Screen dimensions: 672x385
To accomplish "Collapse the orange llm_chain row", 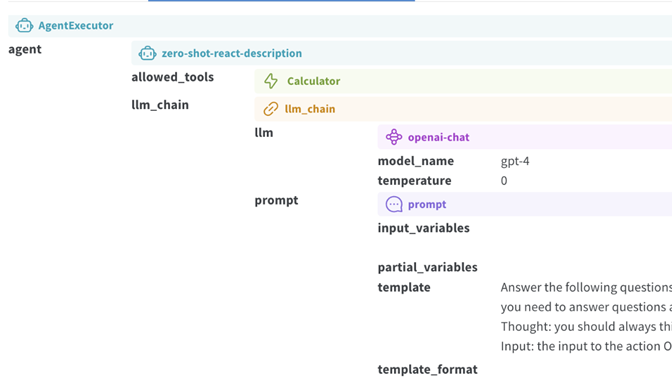I will pos(463,109).
